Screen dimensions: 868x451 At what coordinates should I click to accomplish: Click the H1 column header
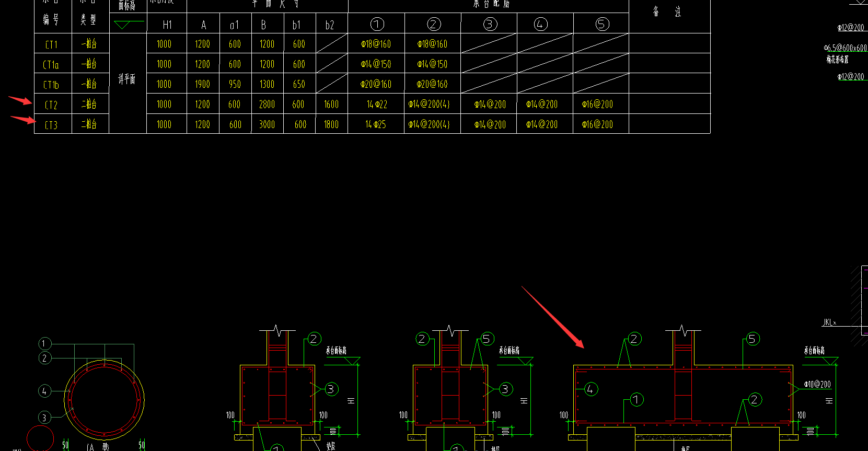[167, 25]
